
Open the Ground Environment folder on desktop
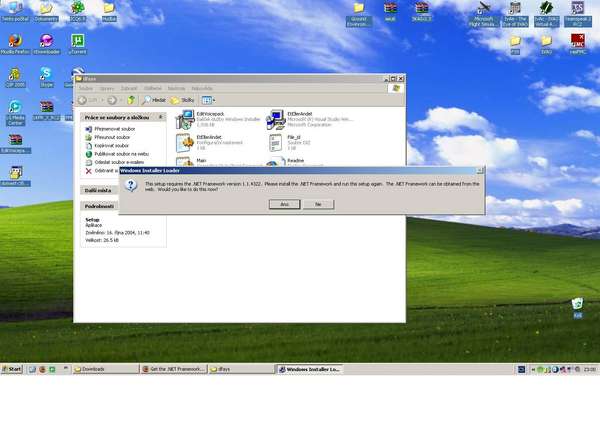tap(359, 14)
